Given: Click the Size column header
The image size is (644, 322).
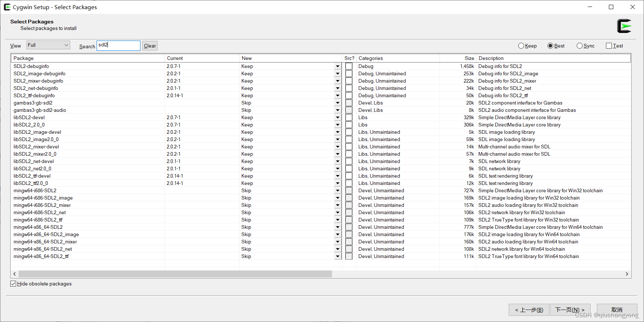Looking at the screenshot, I should [458, 58].
